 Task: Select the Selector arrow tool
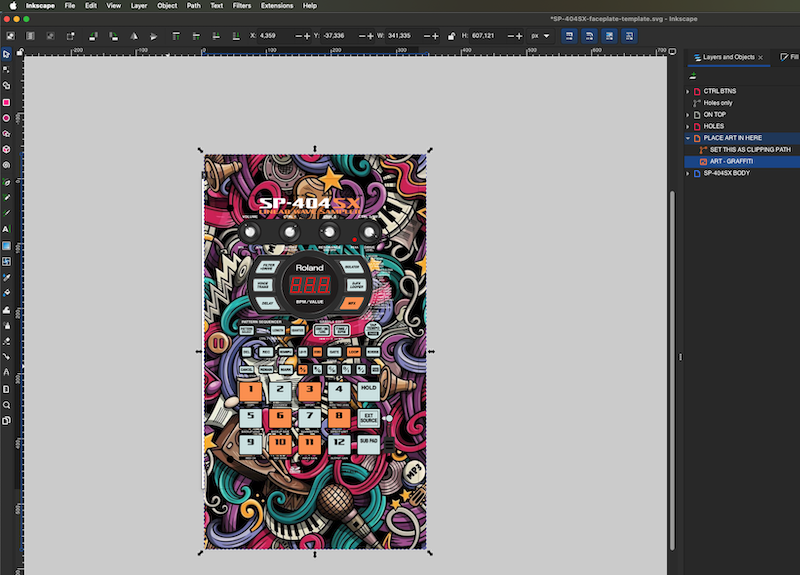coord(6,53)
